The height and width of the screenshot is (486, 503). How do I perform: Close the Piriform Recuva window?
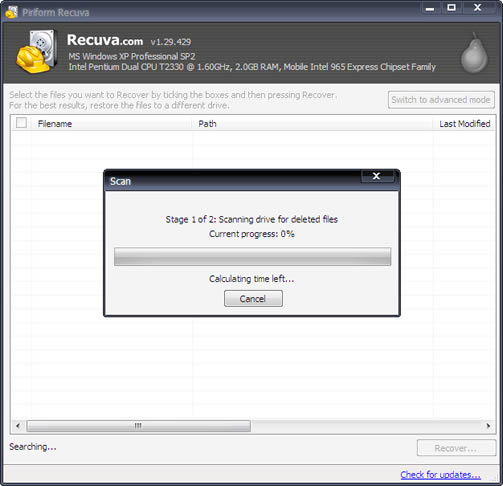click(478, 8)
